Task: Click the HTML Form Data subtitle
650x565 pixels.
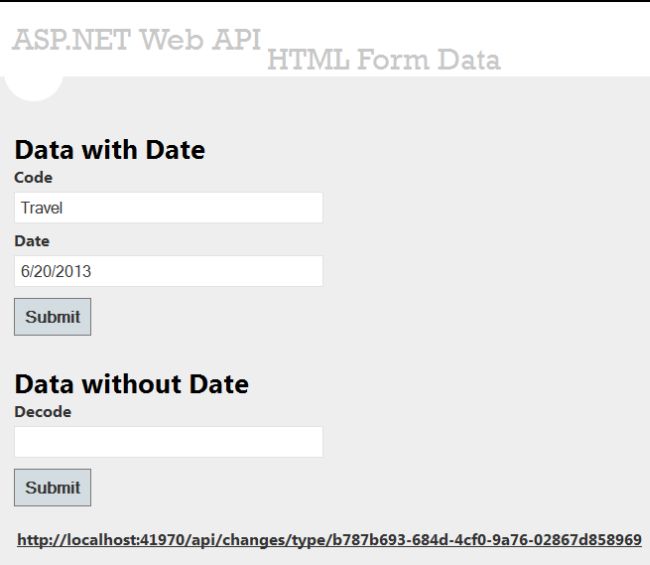Action: click(x=384, y=60)
